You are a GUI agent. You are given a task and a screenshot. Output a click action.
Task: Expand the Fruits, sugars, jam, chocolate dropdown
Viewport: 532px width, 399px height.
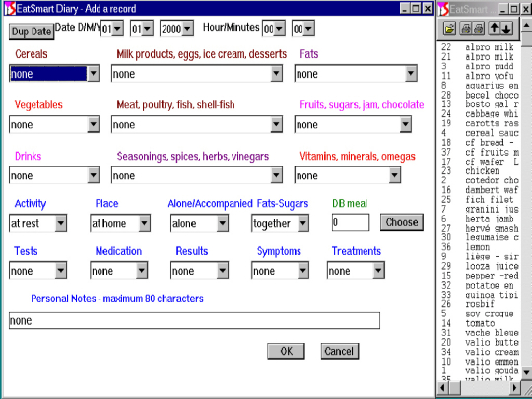(x=405, y=124)
